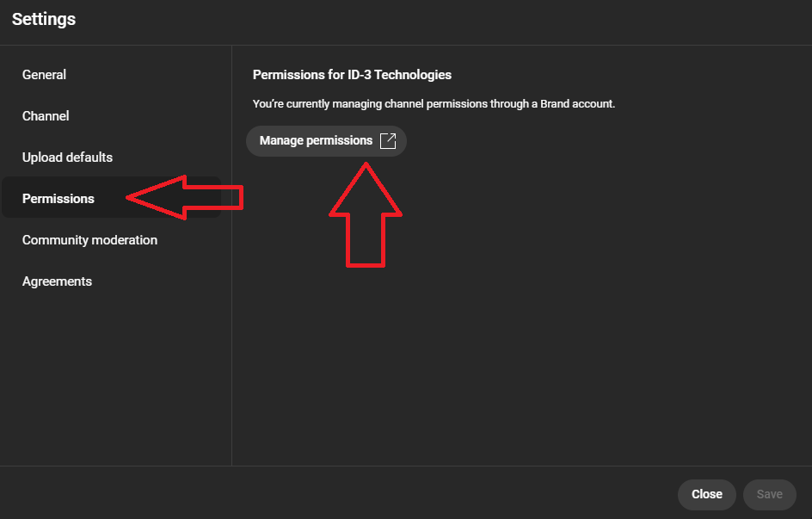This screenshot has height=519, width=812.
Task: Click the red left-pointing arrow annotation
Action: [x=185, y=197]
